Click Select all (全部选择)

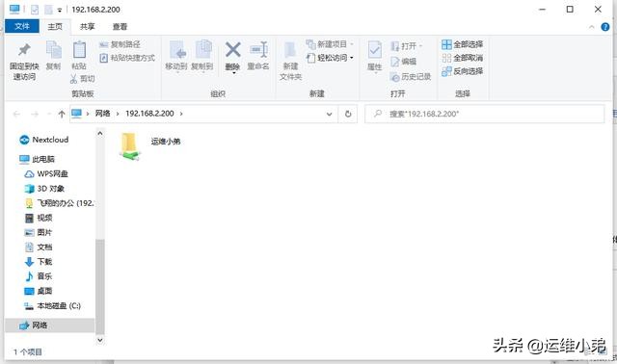(x=463, y=44)
